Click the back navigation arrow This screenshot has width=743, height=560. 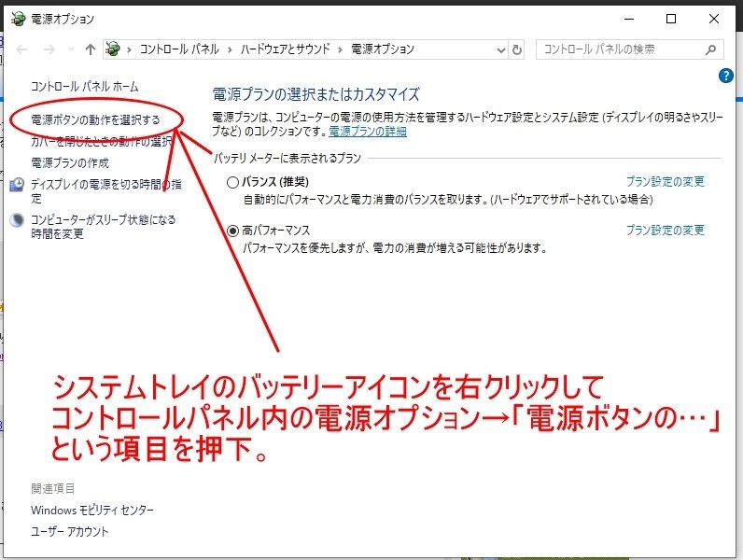pyautogui.click(x=21, y=49)
